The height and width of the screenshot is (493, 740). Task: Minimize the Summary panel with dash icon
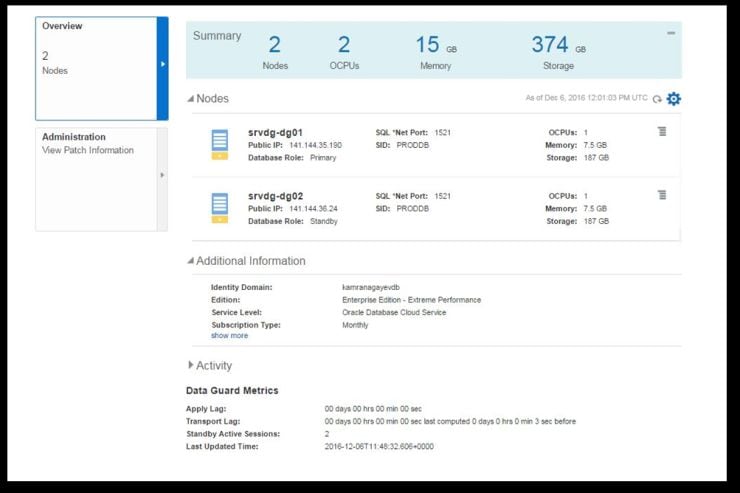(671, 33)
